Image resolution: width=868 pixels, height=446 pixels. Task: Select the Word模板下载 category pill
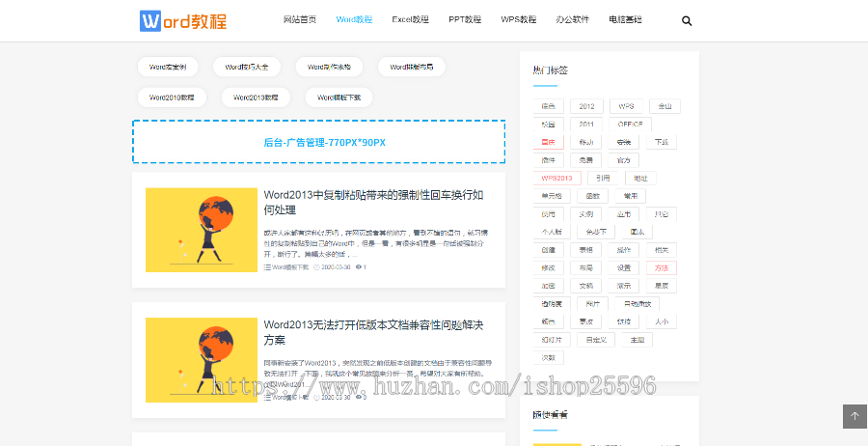339,98
